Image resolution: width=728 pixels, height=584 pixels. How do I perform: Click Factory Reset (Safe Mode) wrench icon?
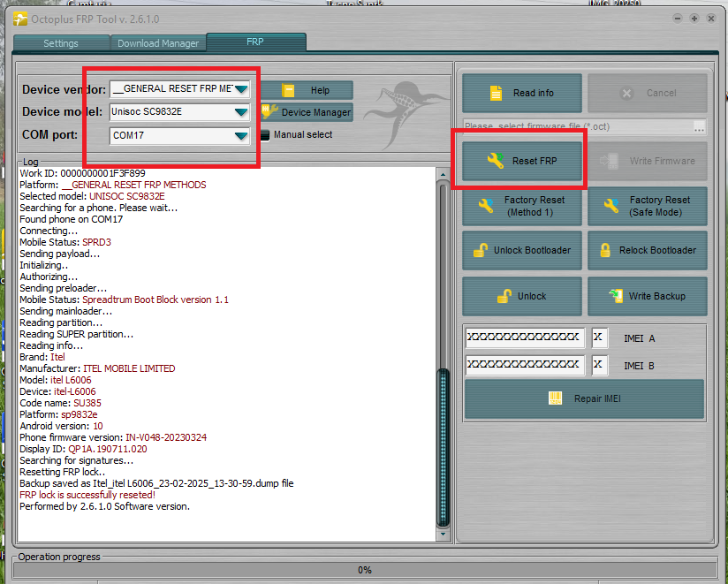[611, 206]
